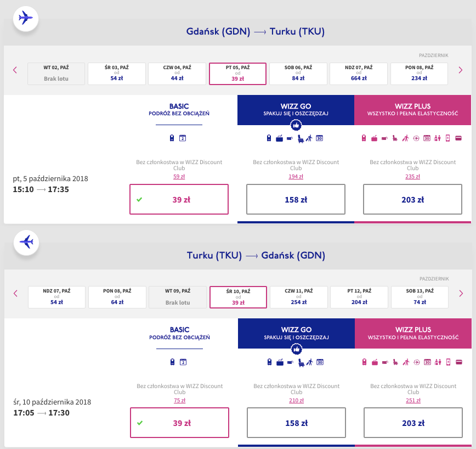
Task: Show earlier dates for Gdańsk to Turku
Action: pyautogui.click(x=15, y=70)
